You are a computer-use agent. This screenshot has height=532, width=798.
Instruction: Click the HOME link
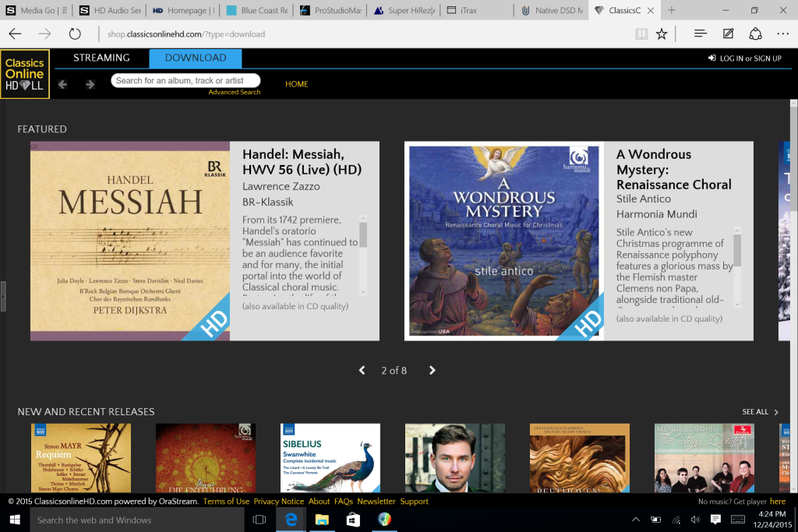coord(297,84)
